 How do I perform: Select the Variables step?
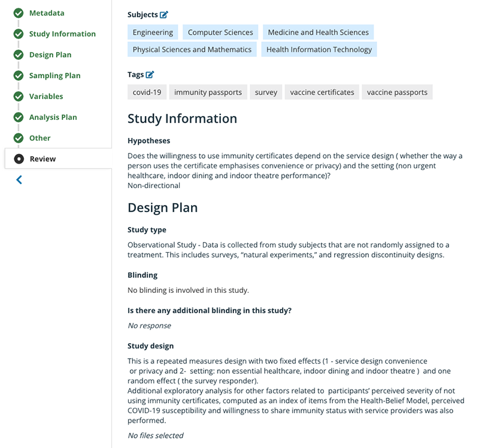(46, 96)
